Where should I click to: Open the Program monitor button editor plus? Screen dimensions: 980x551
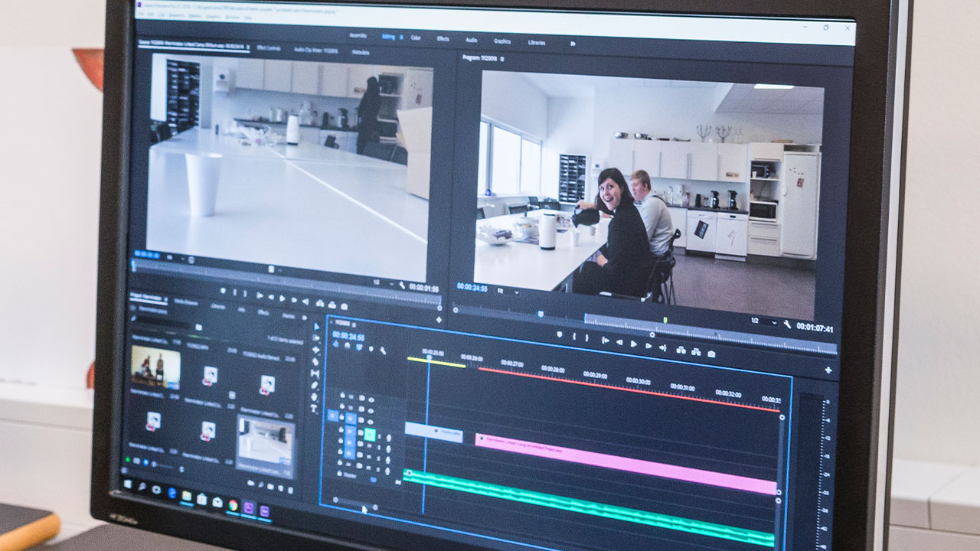coord(828,370)
